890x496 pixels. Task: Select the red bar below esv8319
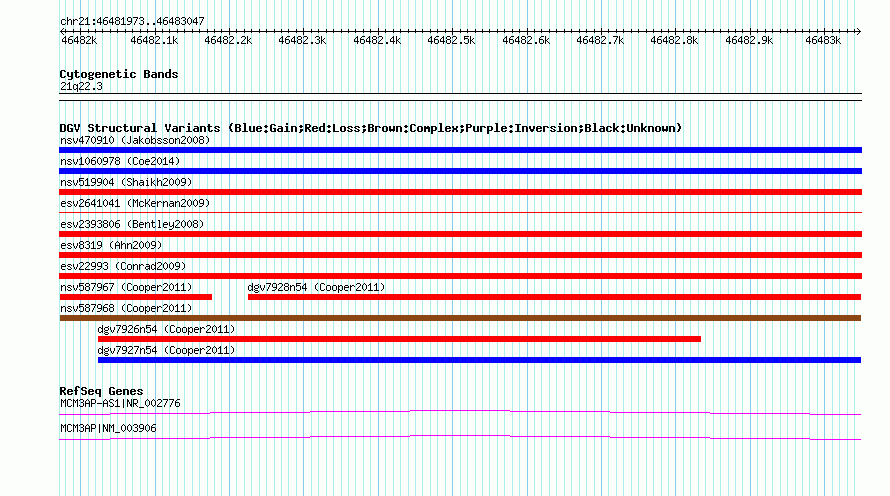click(460, 255)
